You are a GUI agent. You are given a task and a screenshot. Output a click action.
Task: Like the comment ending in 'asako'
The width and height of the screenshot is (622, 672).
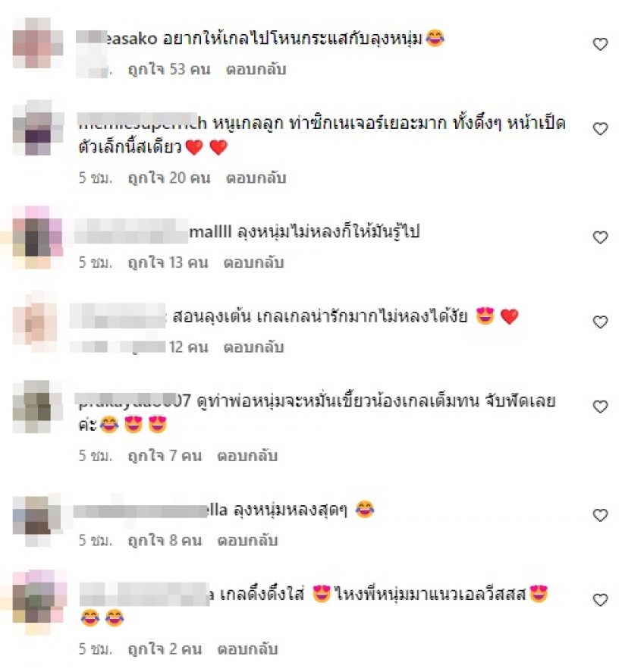(x=600, y=44)
